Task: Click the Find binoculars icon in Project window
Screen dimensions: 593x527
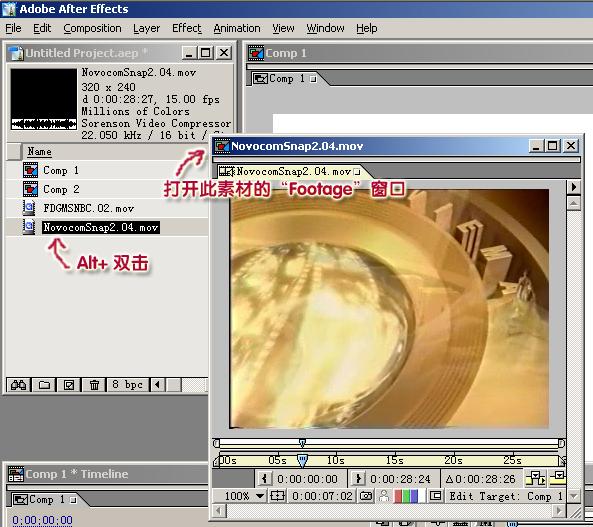Action: point(19,385)
